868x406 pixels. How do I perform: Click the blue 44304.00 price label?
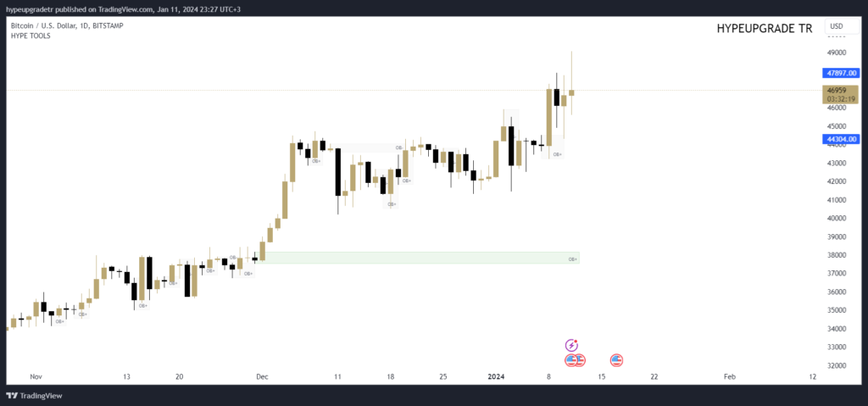[x=842, y=139]
